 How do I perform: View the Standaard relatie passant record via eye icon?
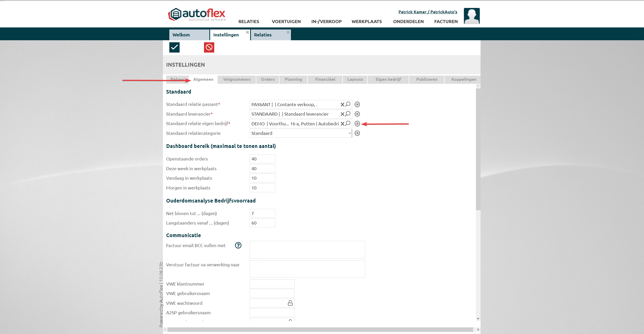[357, 105]
